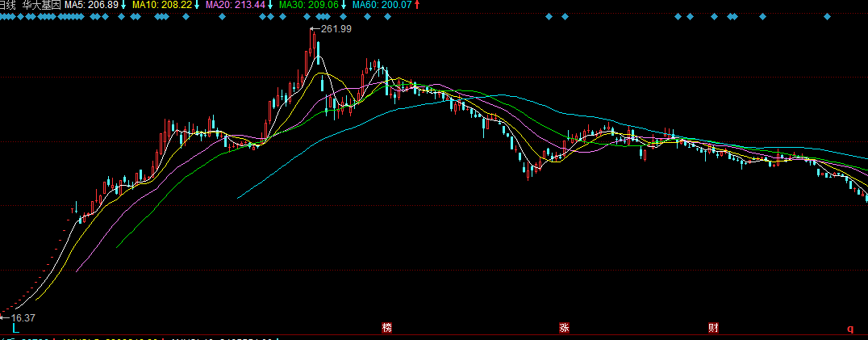Viewport: 868px width, 340px height.
Task: Open the 财 financial report marker
Action: [713, 328]
